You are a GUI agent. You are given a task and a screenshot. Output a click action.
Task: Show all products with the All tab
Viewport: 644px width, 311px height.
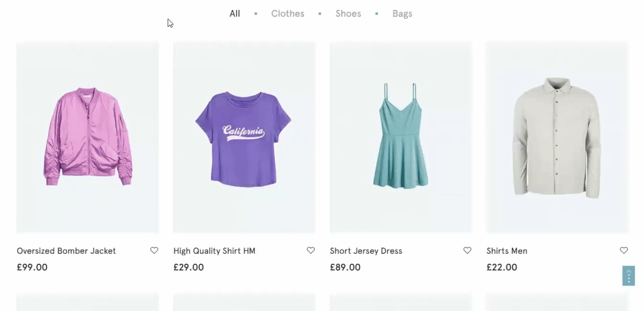tap(234, 14)
